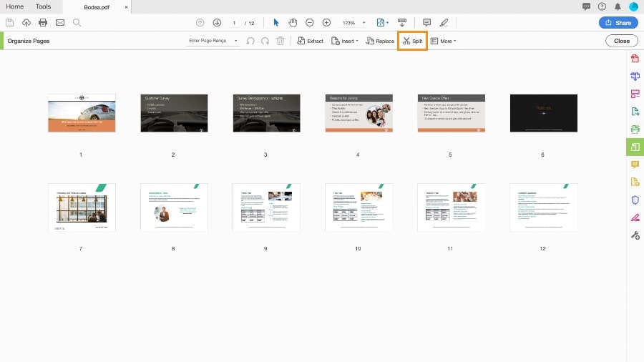Click the Split scissors tool
The height and width of the screenshot is (362, 644).
[412, 41]
